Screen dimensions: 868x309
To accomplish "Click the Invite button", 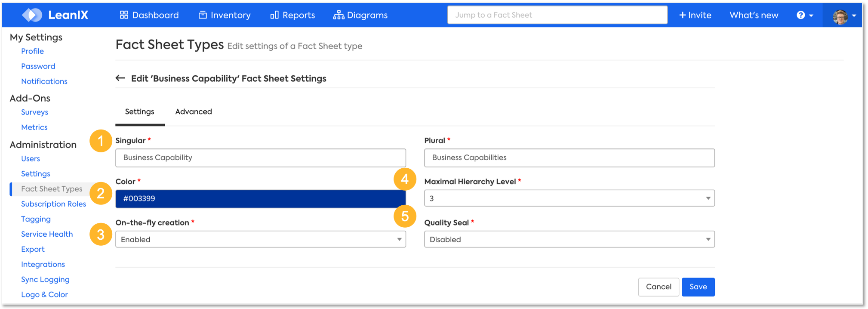I will coord(695,15).
